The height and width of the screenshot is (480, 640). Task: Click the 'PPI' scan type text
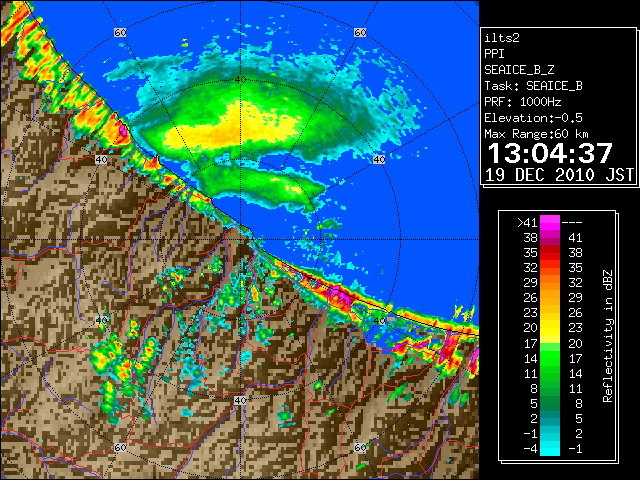click(x=494, y=54)
